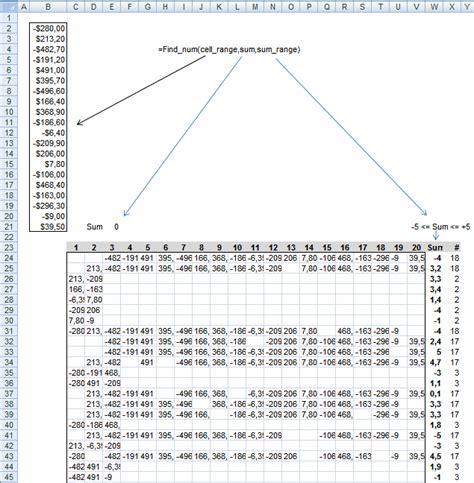Select the Sum column header in row 23

point(434,247)
